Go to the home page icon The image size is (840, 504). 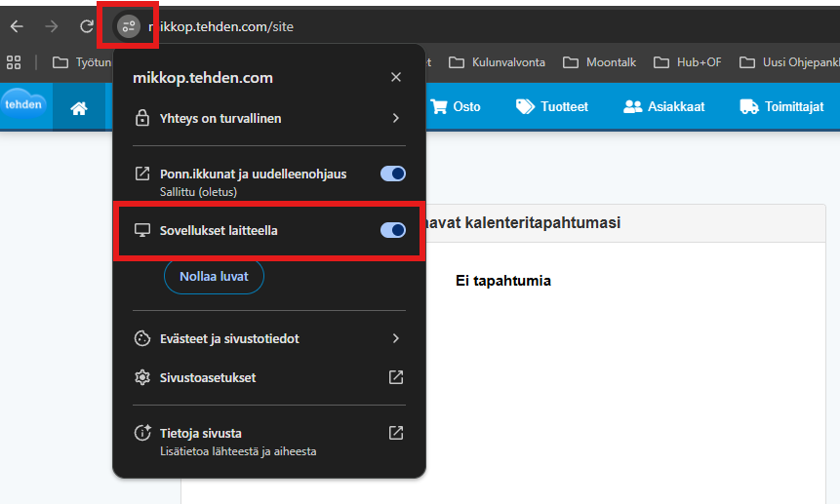click(x=79, y=108)
